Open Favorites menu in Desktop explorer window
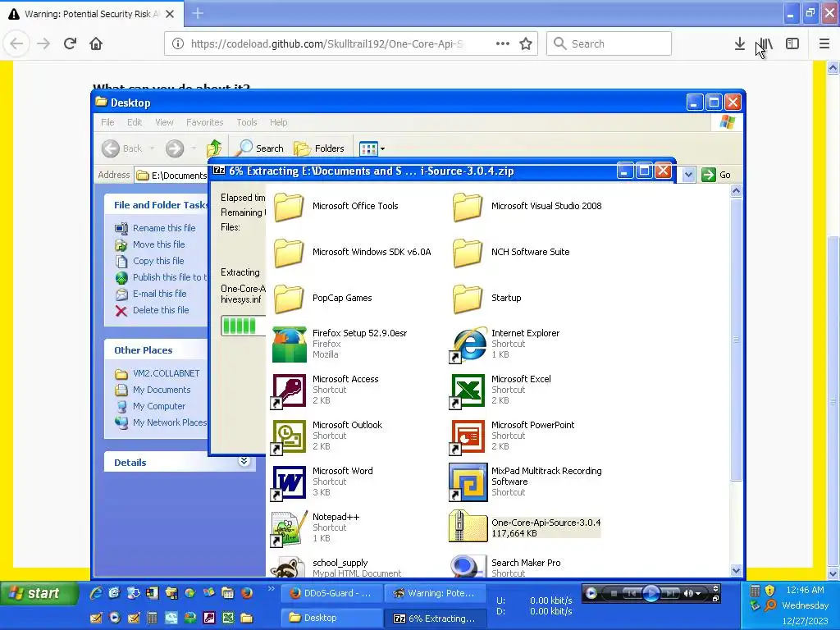The height and width of the screenshot is (630, 840). [x=204, y=122]
